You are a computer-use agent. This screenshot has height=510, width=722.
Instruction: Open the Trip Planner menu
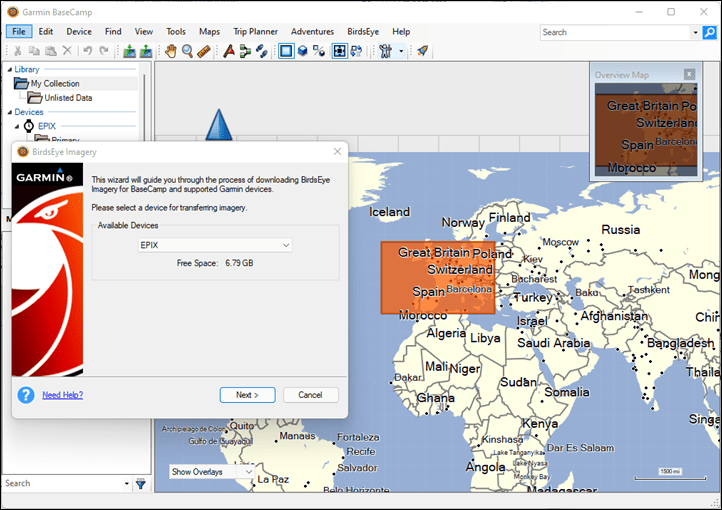(x=256, y=31)
